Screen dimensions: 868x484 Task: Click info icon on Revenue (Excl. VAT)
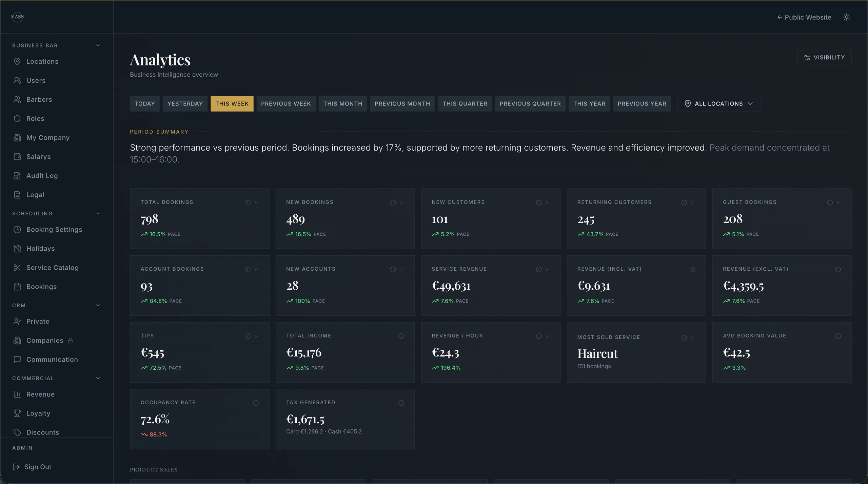[838, 270]
